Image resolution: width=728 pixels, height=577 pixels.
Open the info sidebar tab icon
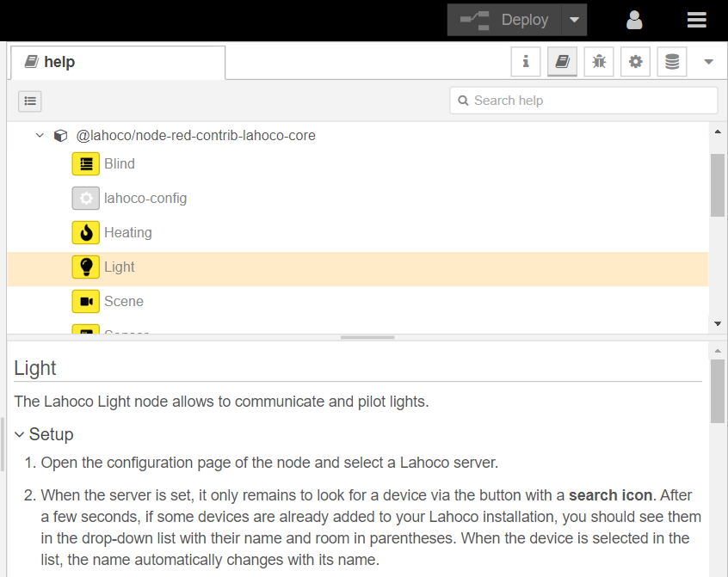[x=526, y=62]
